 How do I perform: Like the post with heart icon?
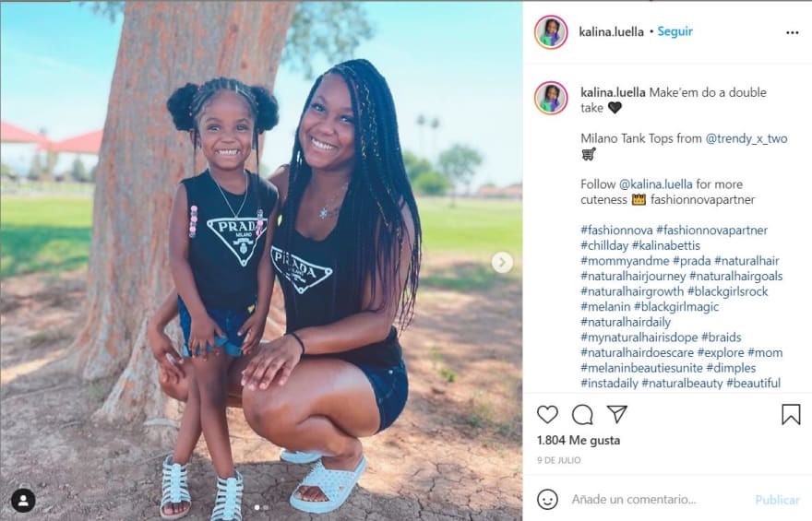pyautogui.click(x=547, y=414)
